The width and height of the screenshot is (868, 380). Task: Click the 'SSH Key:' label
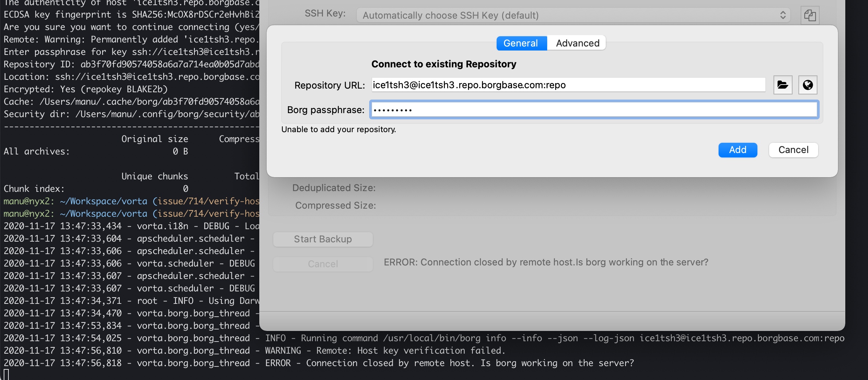(325, 14)
